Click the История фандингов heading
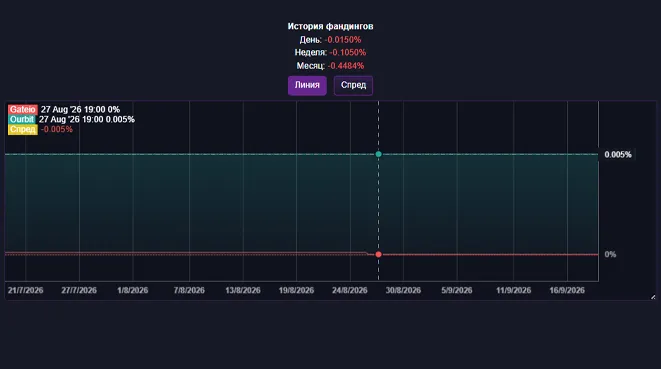This screenshot has height=369, width=661. (x=330, y=26)
